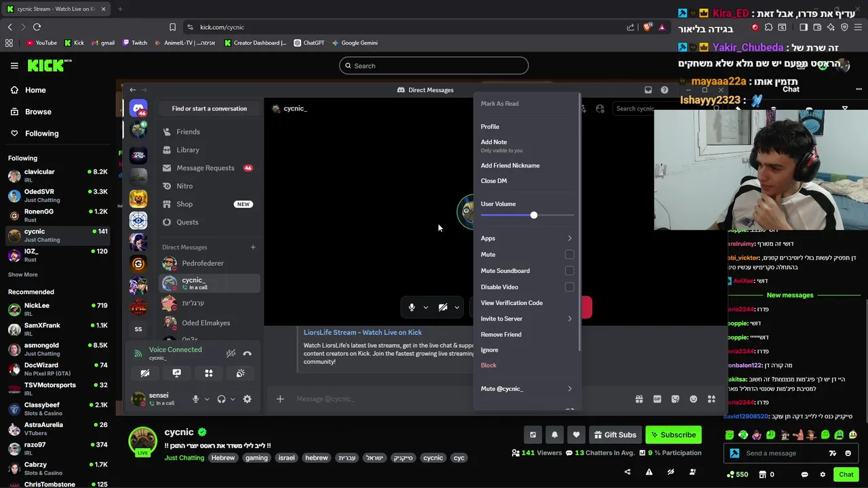
Task: Deafen with headphone icon in Discord
Action: [x=221, y=399]
